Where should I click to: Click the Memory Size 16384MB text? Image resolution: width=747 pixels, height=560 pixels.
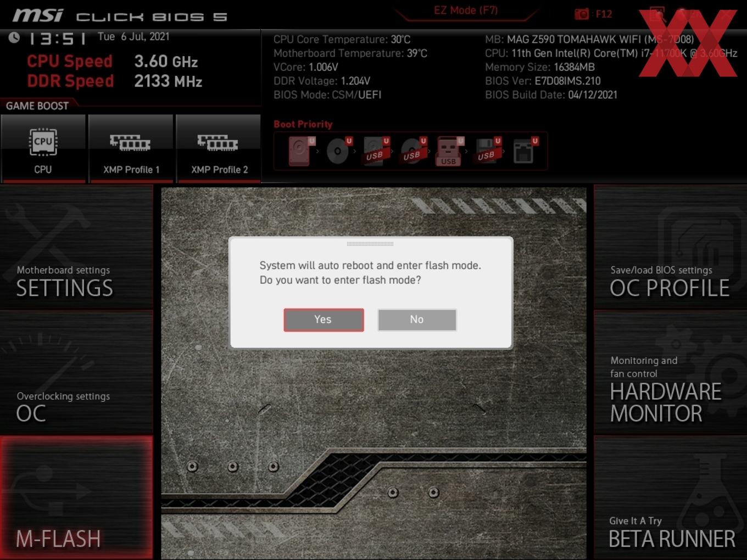[x=540, y=67]
